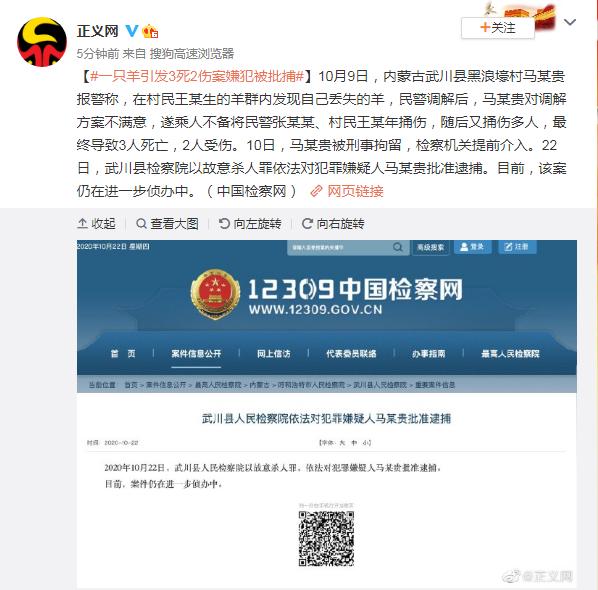Viewport: 598px width, 590px height.
Task: View full-size image via 查看大图
Action: pyautogui.click(x=167, y=223)
